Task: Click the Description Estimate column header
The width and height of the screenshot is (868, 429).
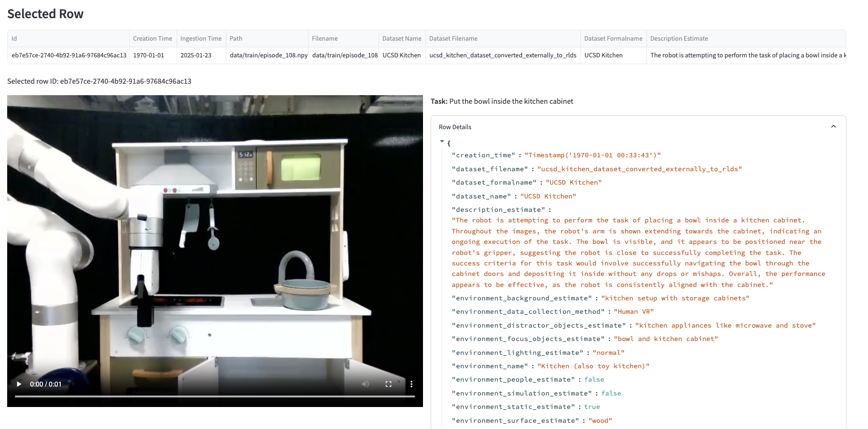Action: (746, 39)
